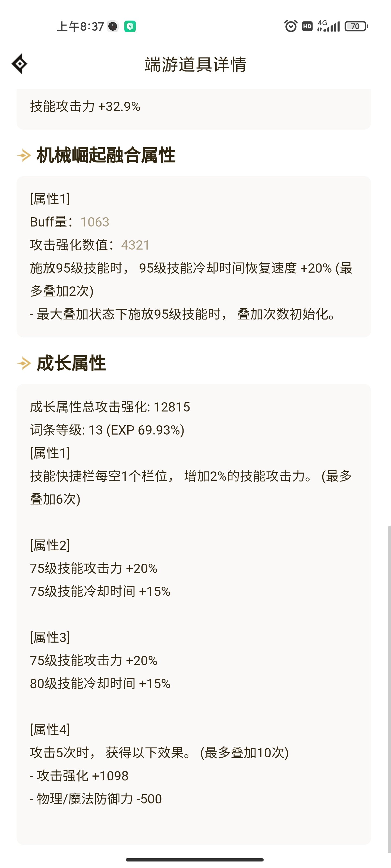Select the 端游道具详情 page title

196,64
